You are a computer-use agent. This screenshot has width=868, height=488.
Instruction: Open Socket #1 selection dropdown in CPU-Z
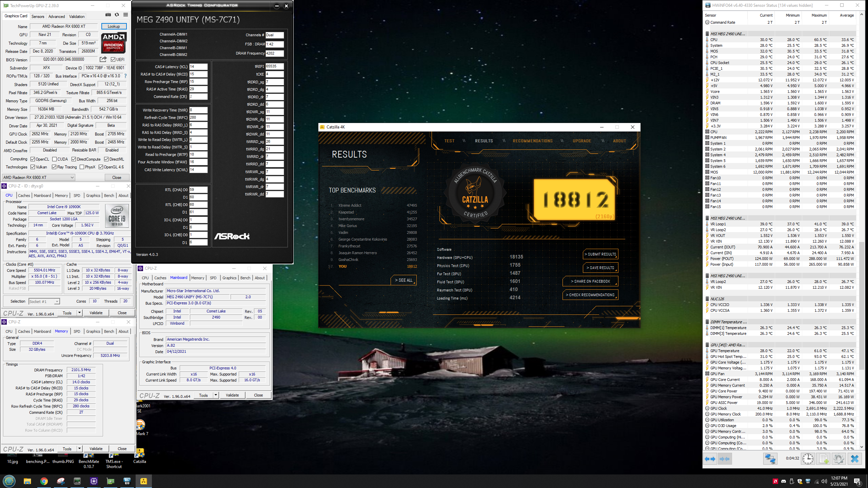[x=44, y=301]
